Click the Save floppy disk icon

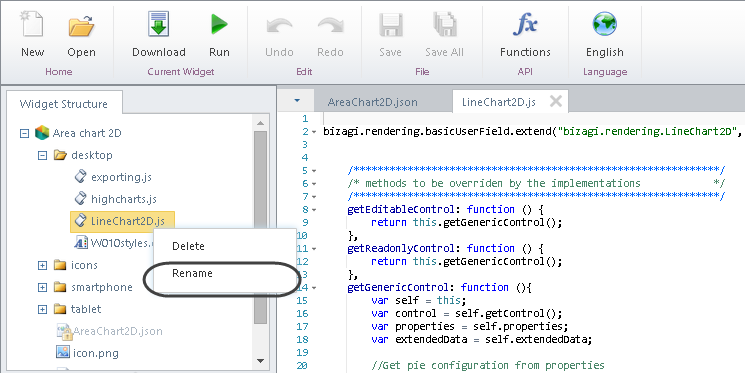coord(391,25)
